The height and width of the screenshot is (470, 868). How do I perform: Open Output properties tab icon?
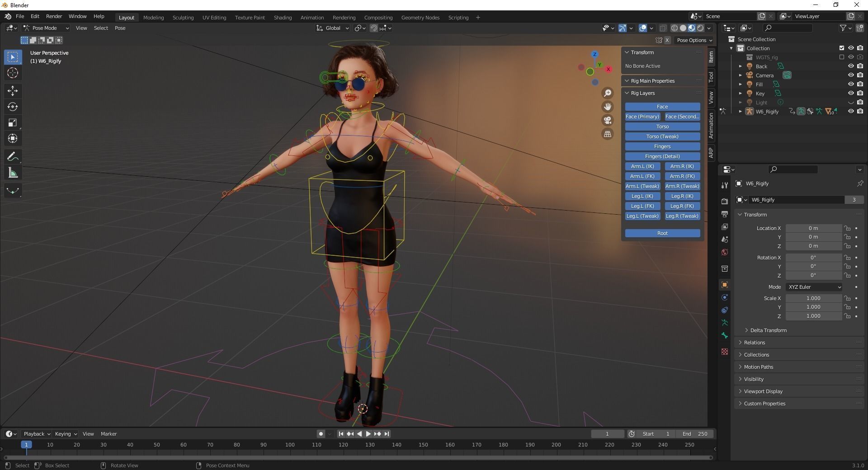click(725, 214)
